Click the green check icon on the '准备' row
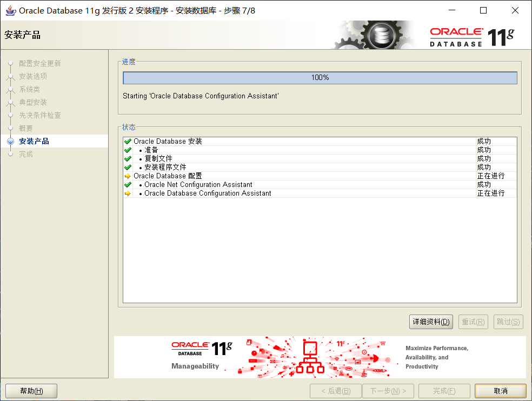Viewport: 532px width, 401px height. [x=128, y=150]
